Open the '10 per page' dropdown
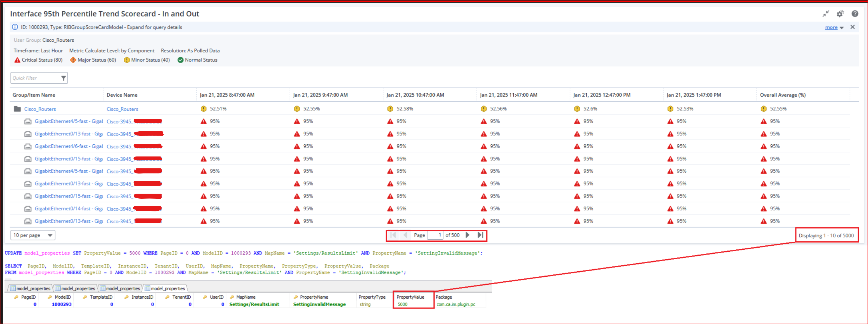The height and width of the screenshot is (324, 868). click(33, 235)
